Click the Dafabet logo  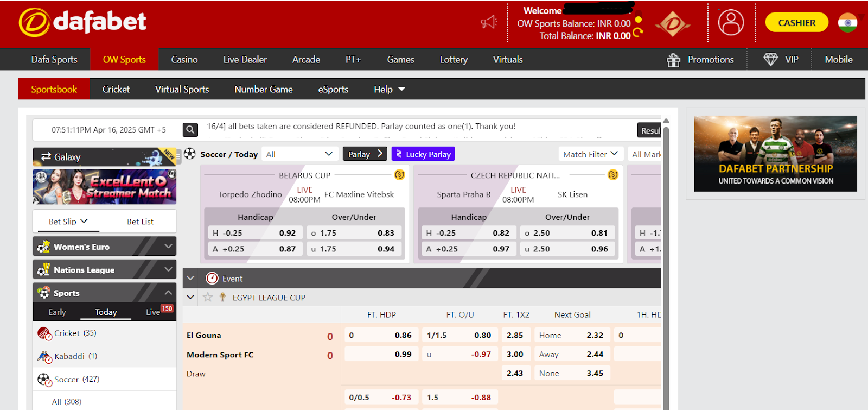(x=82, y=23)
